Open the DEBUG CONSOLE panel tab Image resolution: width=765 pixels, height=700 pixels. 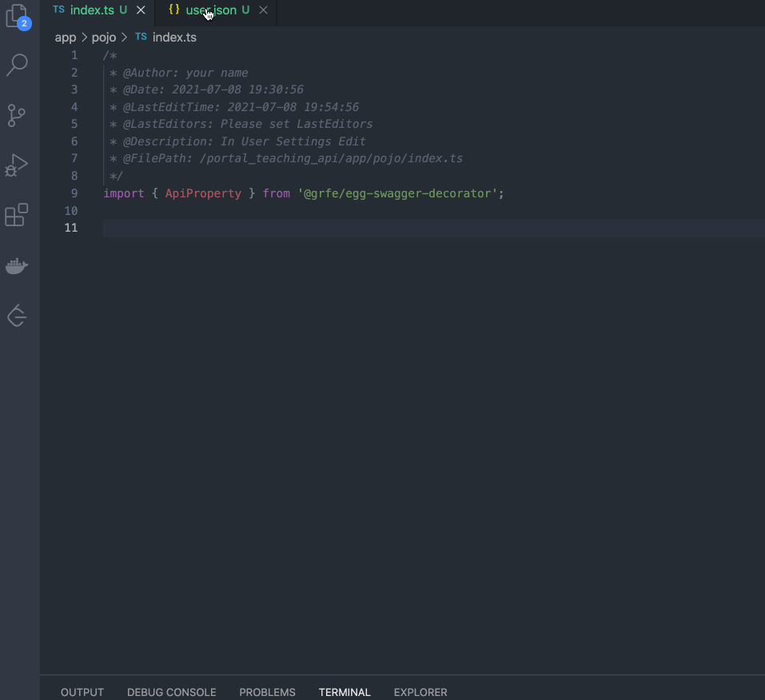coord(171,692)
